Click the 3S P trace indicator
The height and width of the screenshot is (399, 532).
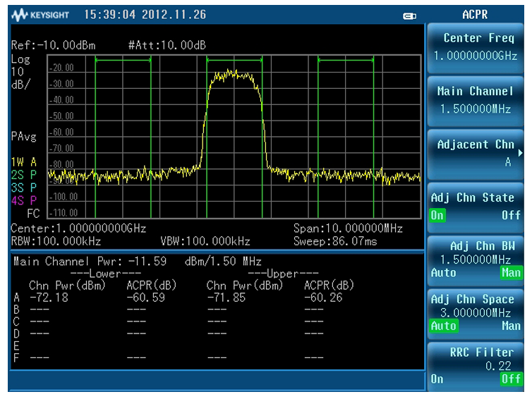coord(24,188)
